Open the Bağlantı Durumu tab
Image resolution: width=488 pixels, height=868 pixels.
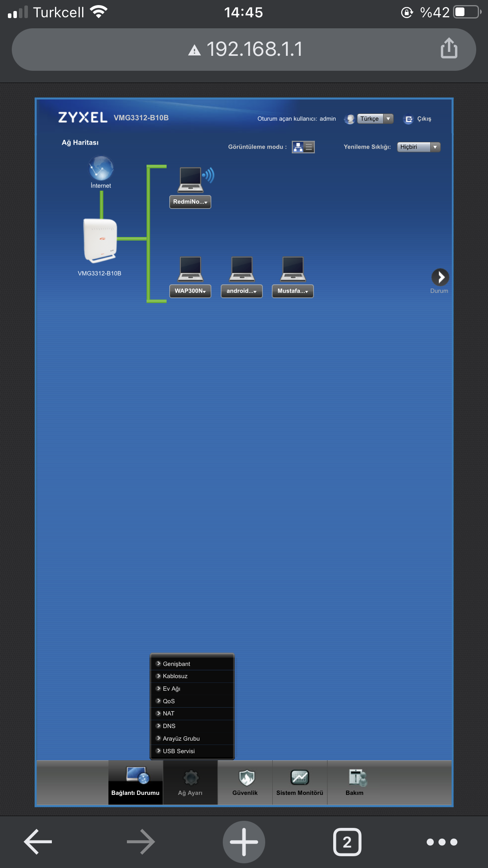pyautogui.click(x=136, y=782)
